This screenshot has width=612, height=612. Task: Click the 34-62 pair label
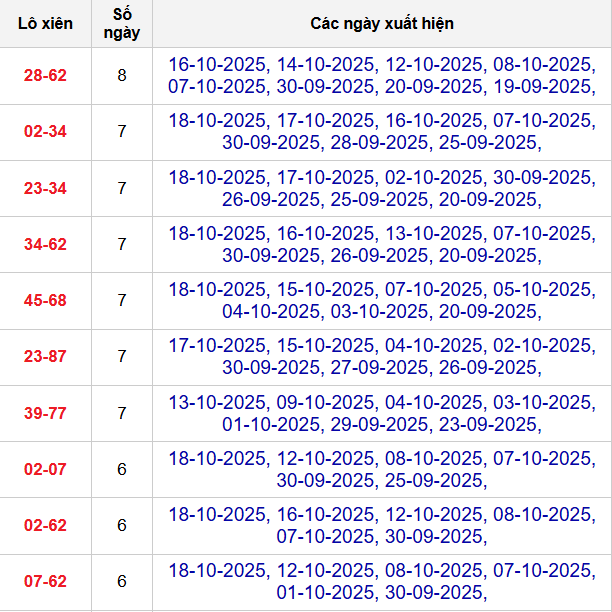pos(45,244)
